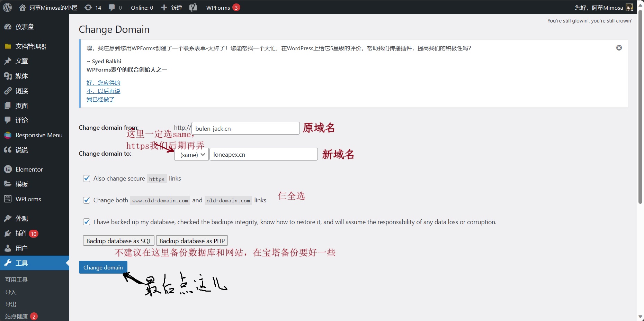
Task: Open the 插件 plugins menu
Action: 21,233
